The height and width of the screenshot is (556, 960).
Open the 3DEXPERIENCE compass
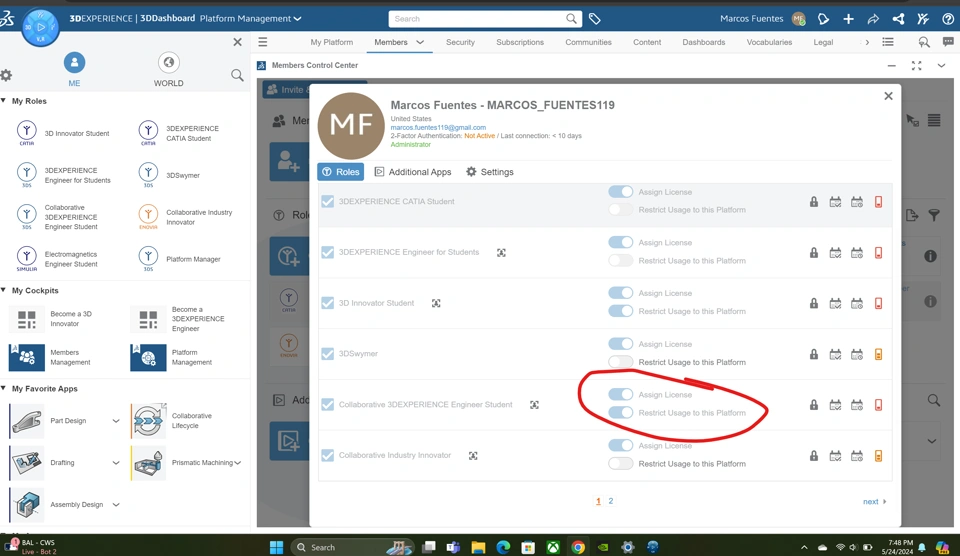pyautogui.click(x=40, y=28)
